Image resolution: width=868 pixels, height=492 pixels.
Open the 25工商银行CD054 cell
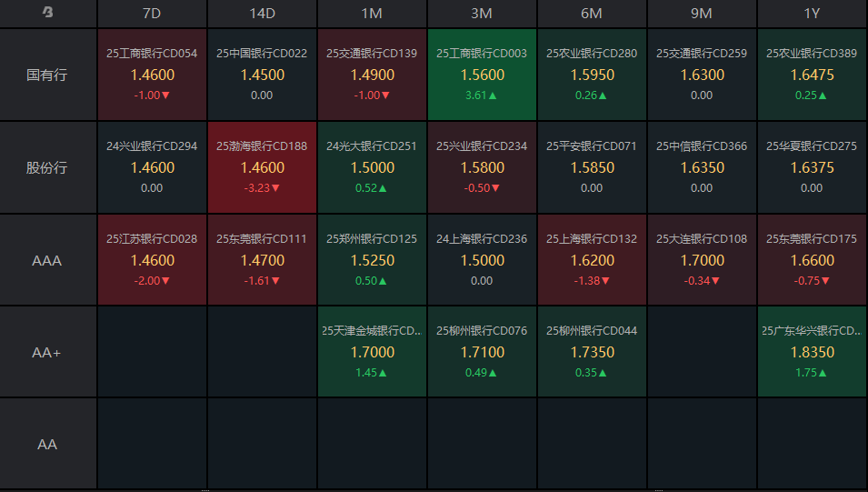[x=152, y=75]
